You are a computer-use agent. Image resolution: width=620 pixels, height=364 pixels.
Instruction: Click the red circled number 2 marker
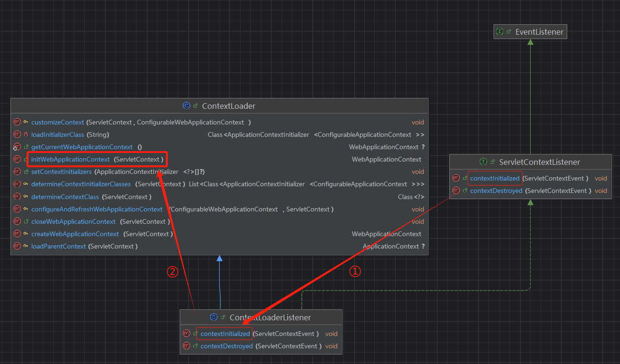click(x=172, y=272)
